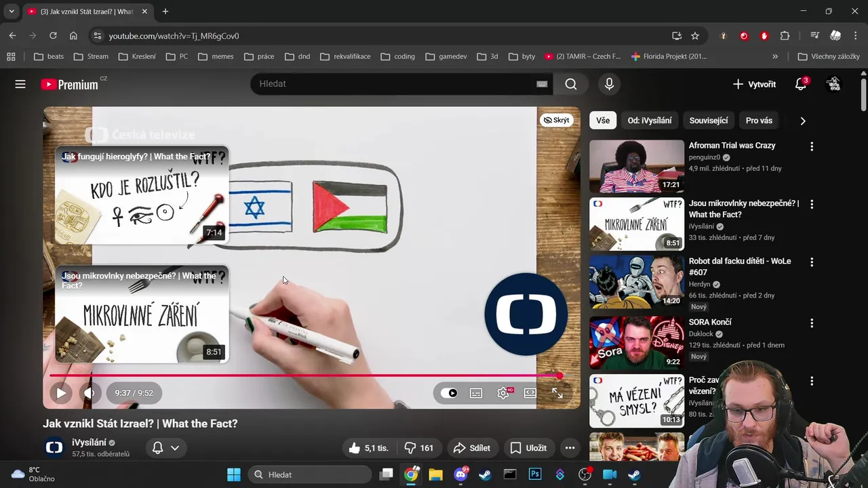868x488 pixels.
Task: Open the Všechny záložky folder
Action: click(x=829, y=56)
